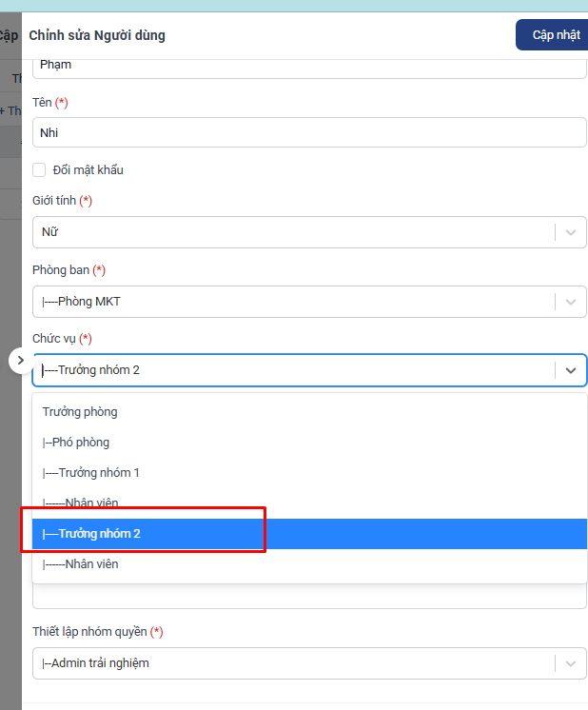Select the highlighted Trưởng nhóm 2 option
The width and height of the screenshot is (588, 710).
point(309,534)
